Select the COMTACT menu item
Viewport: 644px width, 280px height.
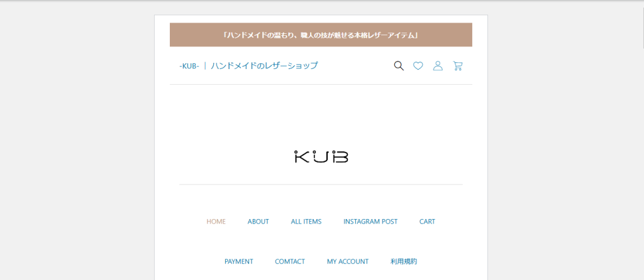point(290,262)
